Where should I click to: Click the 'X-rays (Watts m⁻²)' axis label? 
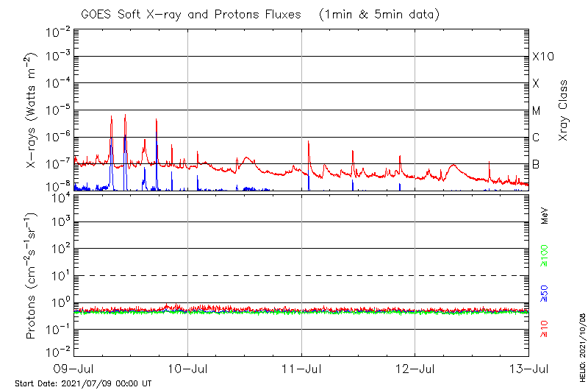(x=32, y=110)
